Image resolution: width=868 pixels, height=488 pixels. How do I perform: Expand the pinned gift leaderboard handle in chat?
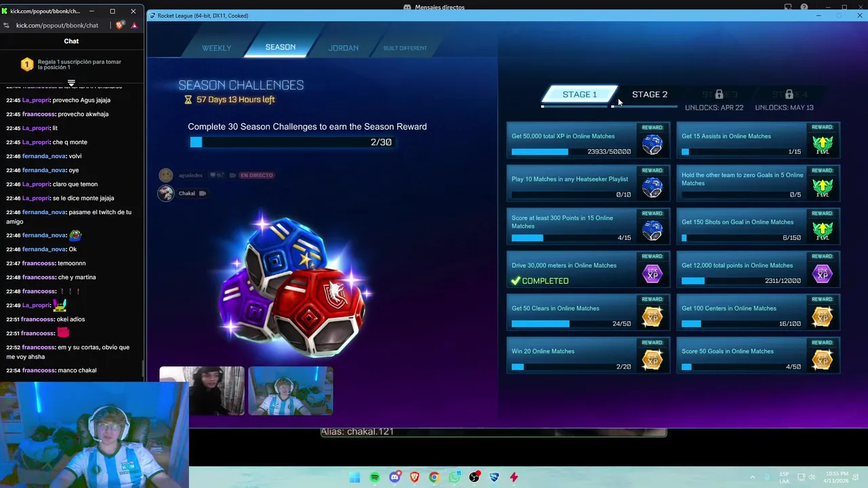[x=71, y=83]
